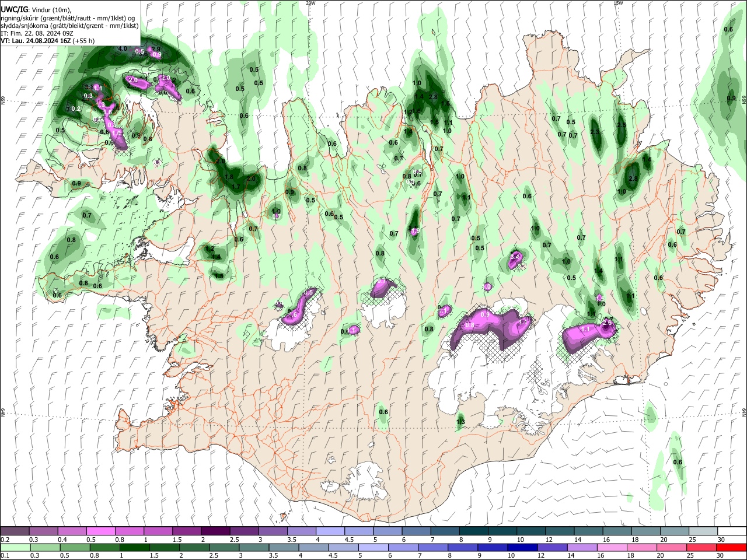Pick the deep navy 10–12 rain scale swatch
Viewport: 747px width, 560px height.
click(523, 548)
